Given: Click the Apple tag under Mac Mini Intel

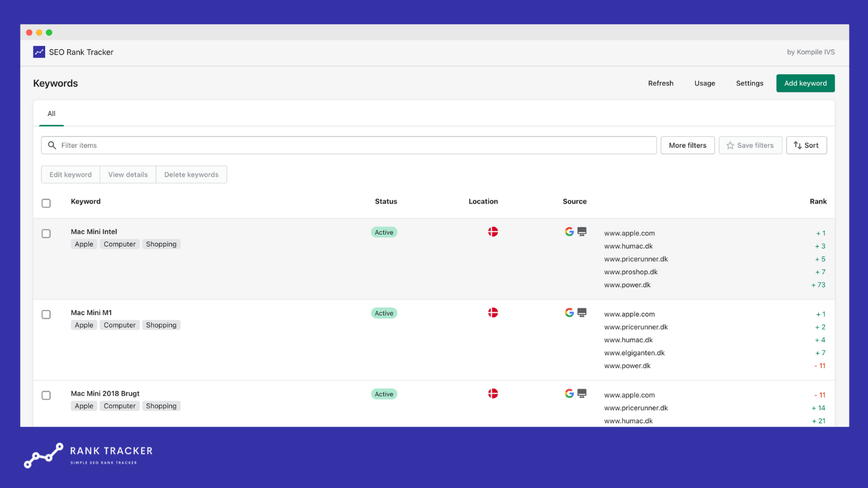Looking at the screenshot, I should [x=84, y=244].
